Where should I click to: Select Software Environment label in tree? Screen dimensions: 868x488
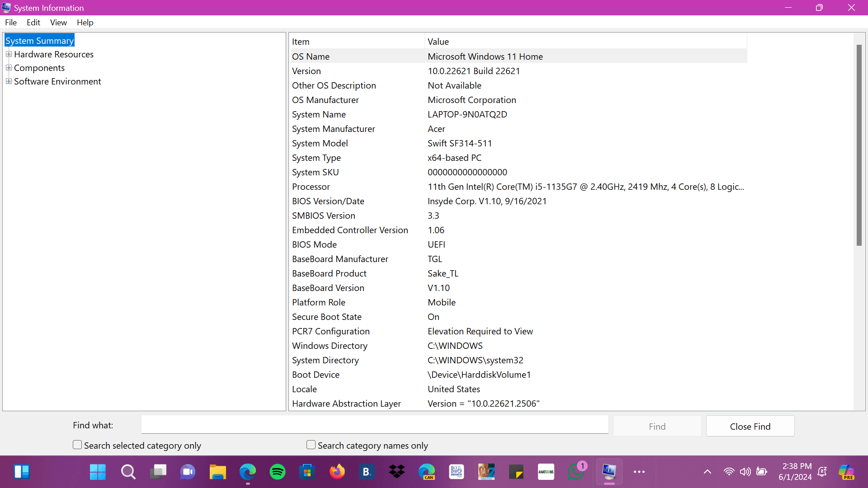point(57,81)
